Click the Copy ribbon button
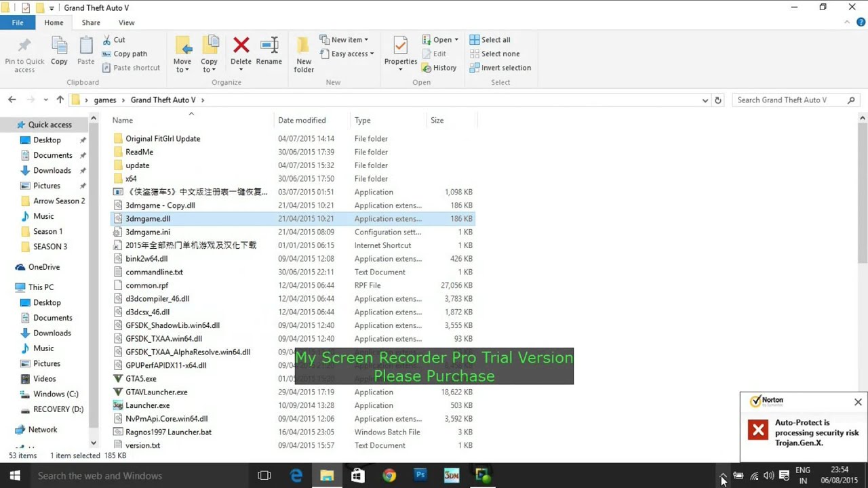 tap(59, 52)
